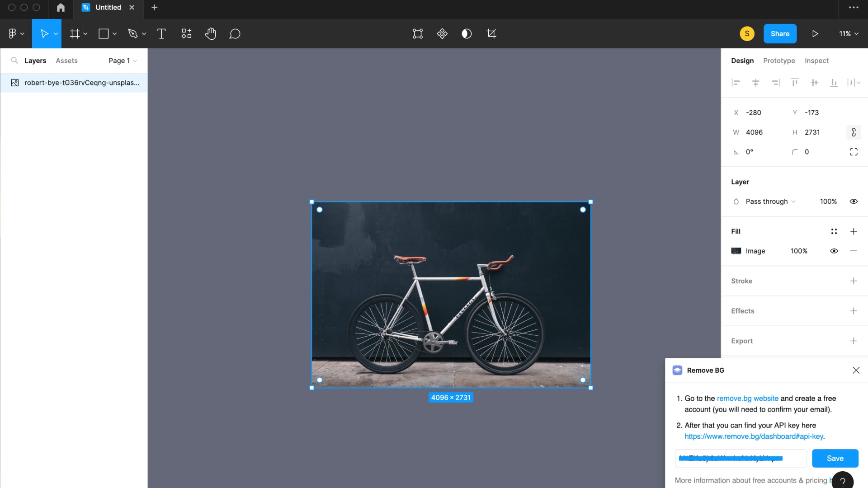The width and height of the screenshot is (868, 488).
Task: Click the Create component icon
Action: [x=442, y=34]
